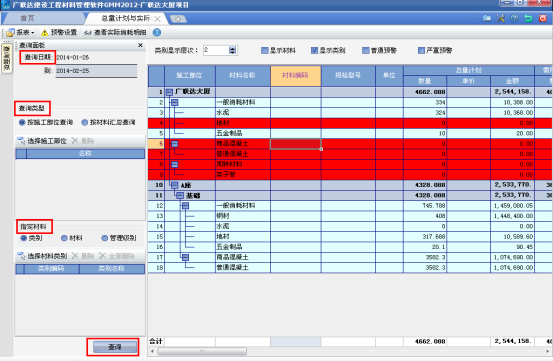Image resolution: width=553 pixels, height=361 pixels.
Task: Select the 五金制品 cell in row 5
Action: (243, 133)
